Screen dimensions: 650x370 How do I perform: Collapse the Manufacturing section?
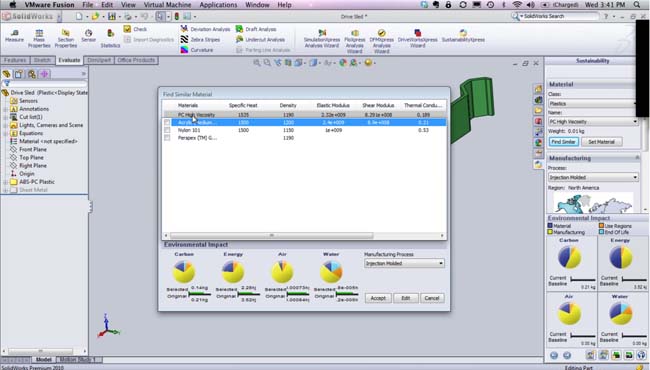637,158
